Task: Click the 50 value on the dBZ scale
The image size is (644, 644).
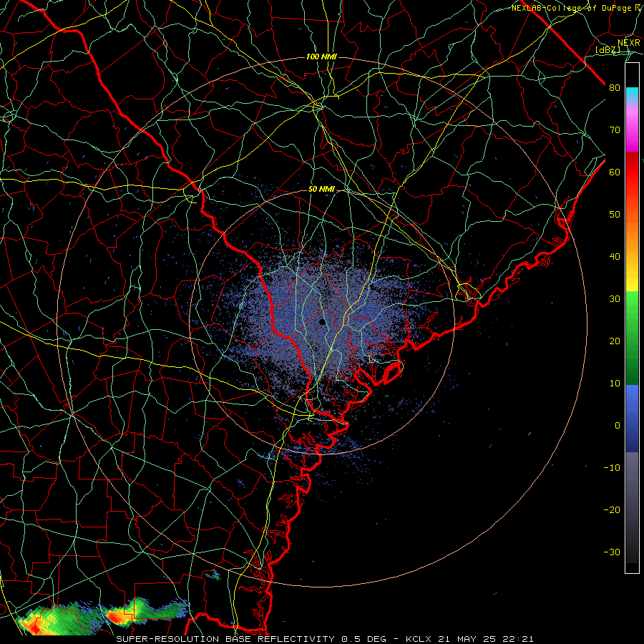Action: click(x=615, y=215)
